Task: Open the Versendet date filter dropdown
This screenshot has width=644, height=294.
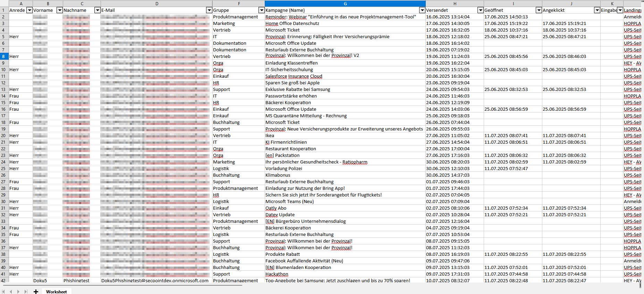Action: pyautogui.click(x=481, y=10)
